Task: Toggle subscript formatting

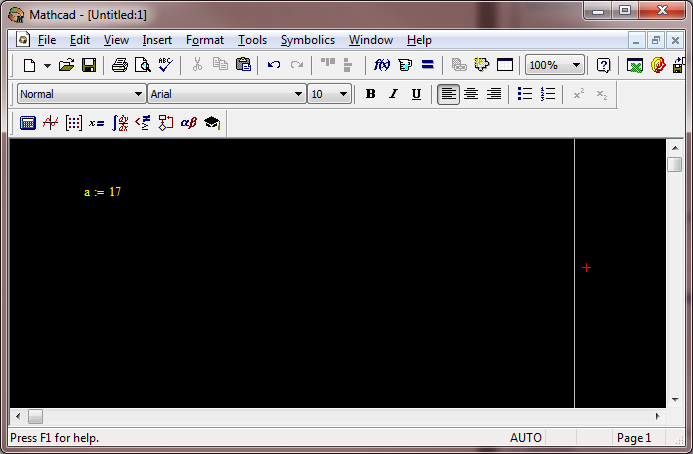Action: [602, 94]
